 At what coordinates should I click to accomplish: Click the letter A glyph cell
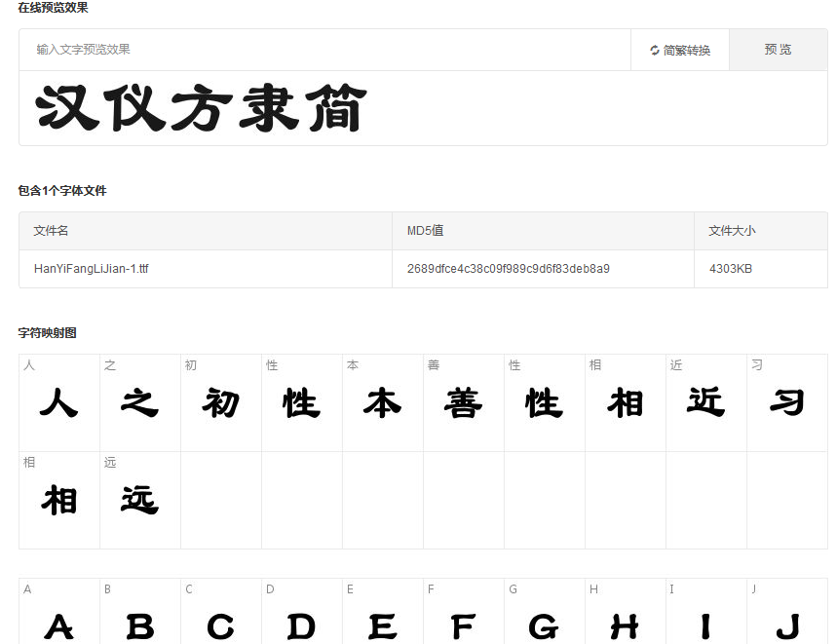pyautogui.click(x=59, y=612)
